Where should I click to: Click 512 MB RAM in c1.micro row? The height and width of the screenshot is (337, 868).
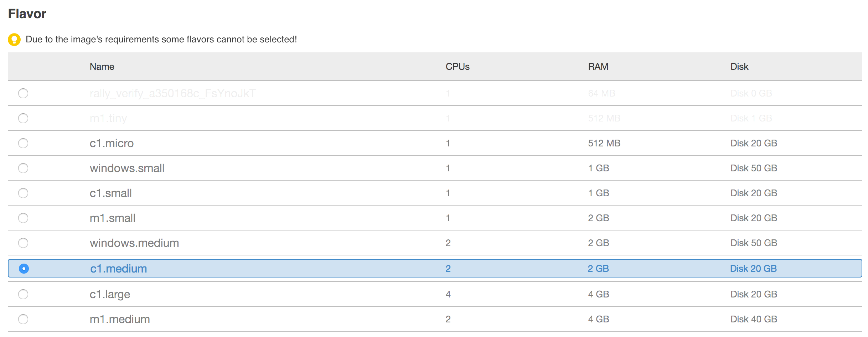point(604,143)
